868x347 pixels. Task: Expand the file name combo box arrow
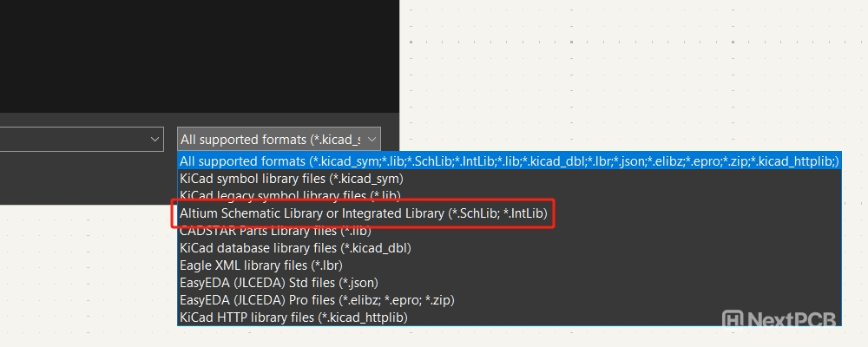click(155, 139)
